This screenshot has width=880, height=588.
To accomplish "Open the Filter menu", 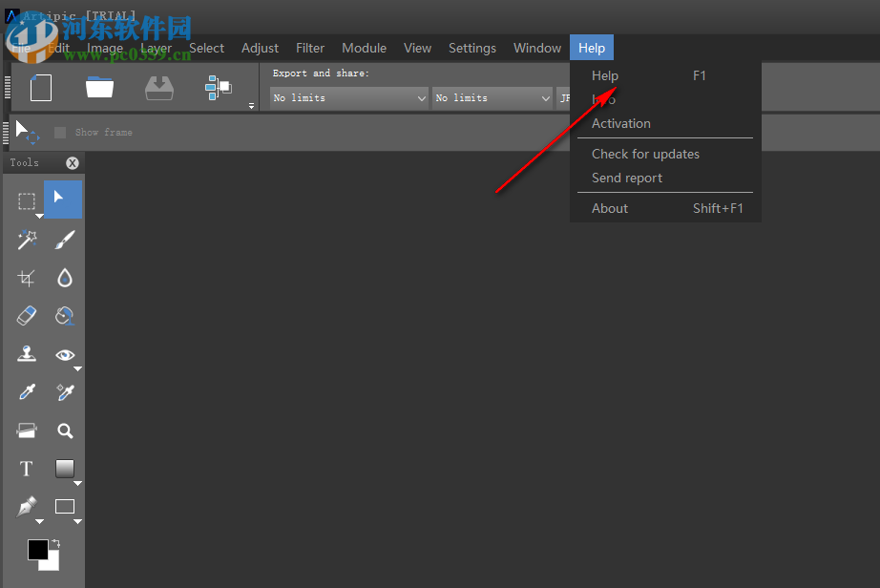I will pyautogui.click(x=310, y=49).
